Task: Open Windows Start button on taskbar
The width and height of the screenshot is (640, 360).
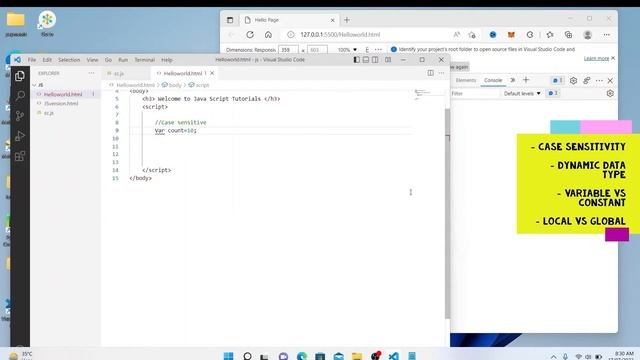Action: (229, 356)
